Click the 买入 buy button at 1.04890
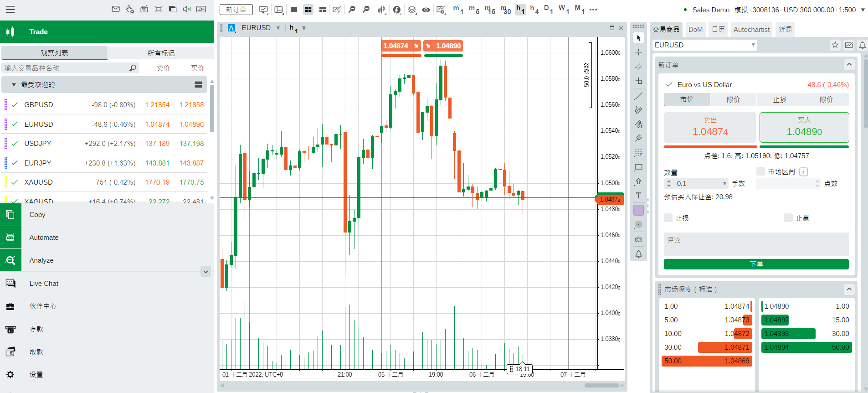 [x=804, y=127]
